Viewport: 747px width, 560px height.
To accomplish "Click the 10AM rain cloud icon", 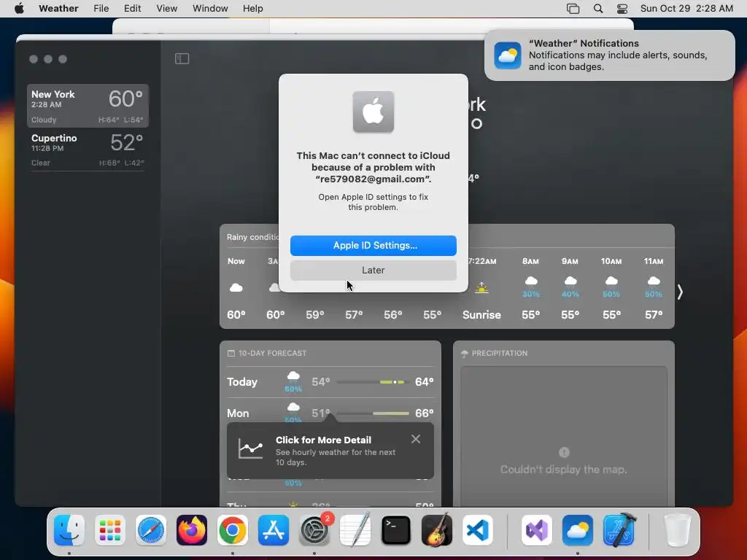I will click(x=611, y=281).
